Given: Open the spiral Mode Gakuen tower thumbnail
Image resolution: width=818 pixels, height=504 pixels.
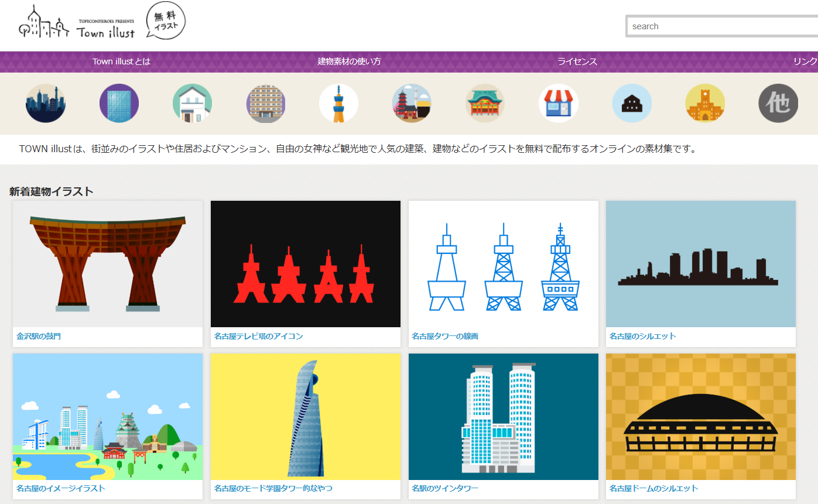Looking at the screenshot, I should pos(306,417).
